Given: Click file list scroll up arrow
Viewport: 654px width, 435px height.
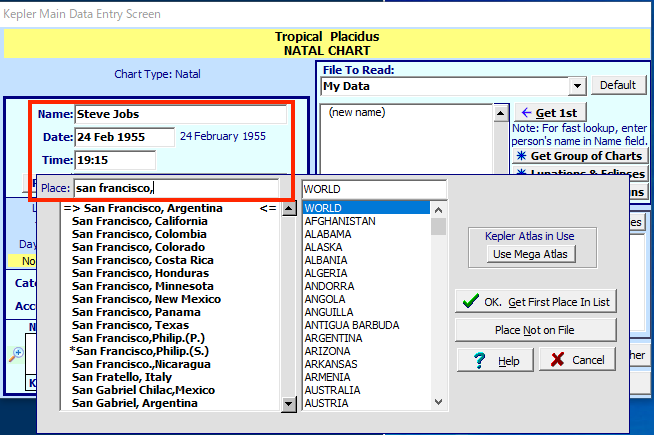Looking at the screenshot, I should point(501,113).
